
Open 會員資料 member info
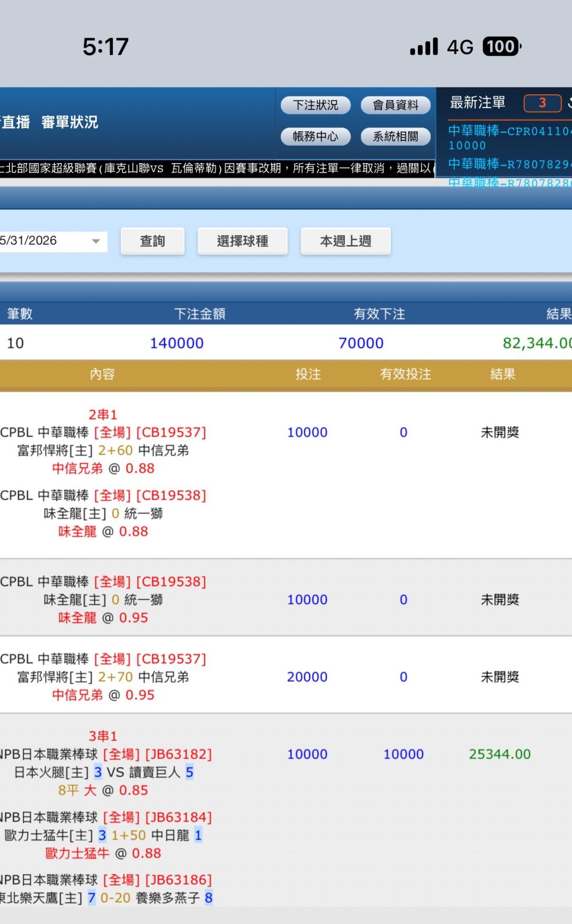tap(396, 105)
